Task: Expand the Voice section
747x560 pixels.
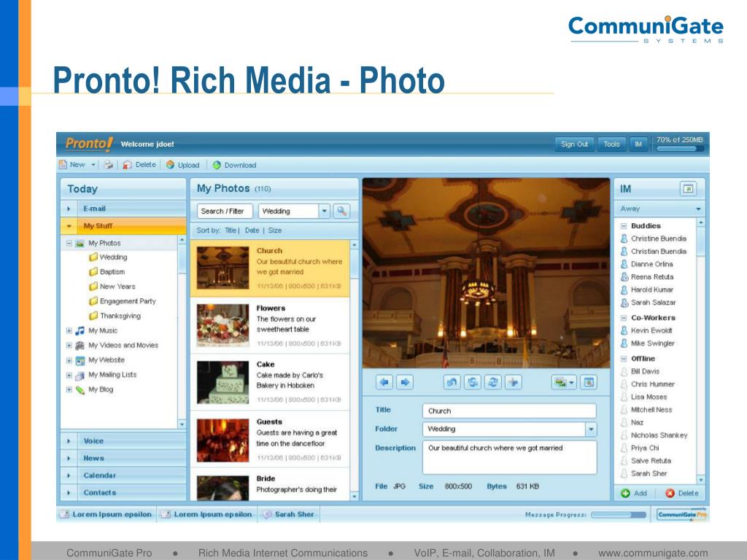Action: click(123, 441)
